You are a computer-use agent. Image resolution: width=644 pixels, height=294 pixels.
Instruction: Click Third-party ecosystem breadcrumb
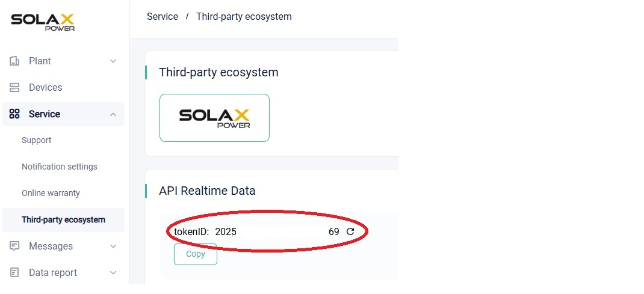[244, 17]
